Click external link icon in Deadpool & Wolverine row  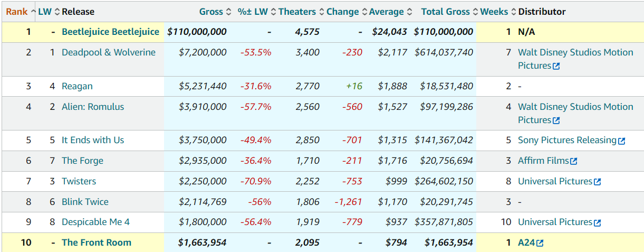tap(555, 67)
